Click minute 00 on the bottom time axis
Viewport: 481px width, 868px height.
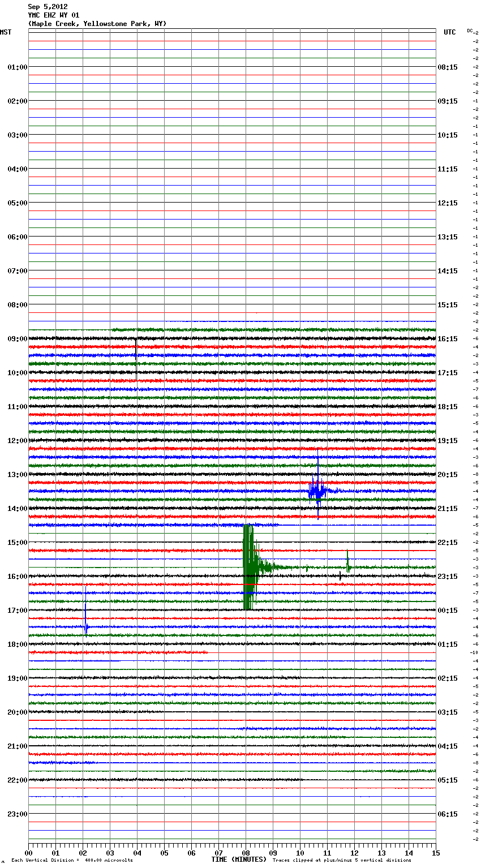point(28,853)
